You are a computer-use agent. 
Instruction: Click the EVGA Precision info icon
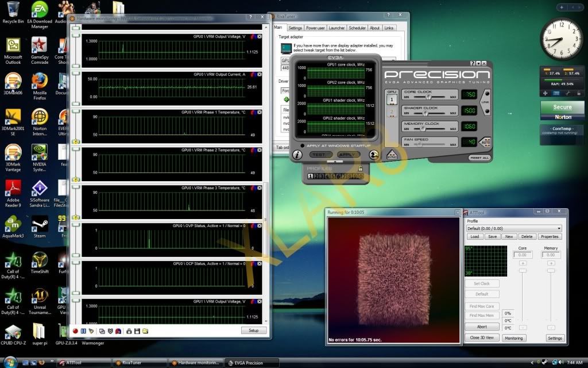(297, 155)
